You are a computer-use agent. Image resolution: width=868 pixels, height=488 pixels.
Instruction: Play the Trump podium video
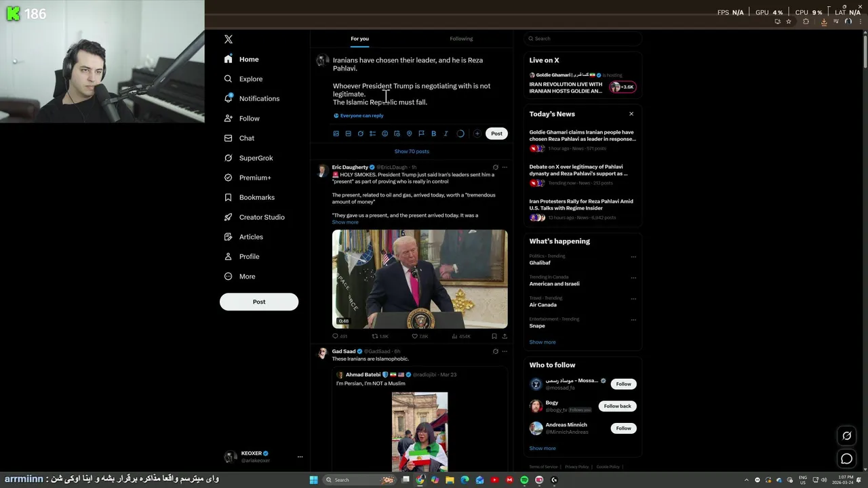pos(420,279)
